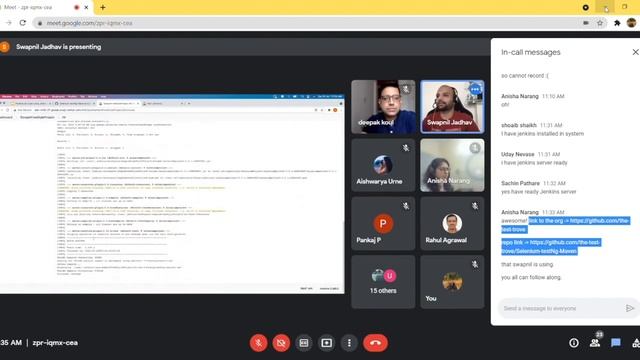Open meeting details info icon
Screen dimensions: 640x360
[573, 343]
